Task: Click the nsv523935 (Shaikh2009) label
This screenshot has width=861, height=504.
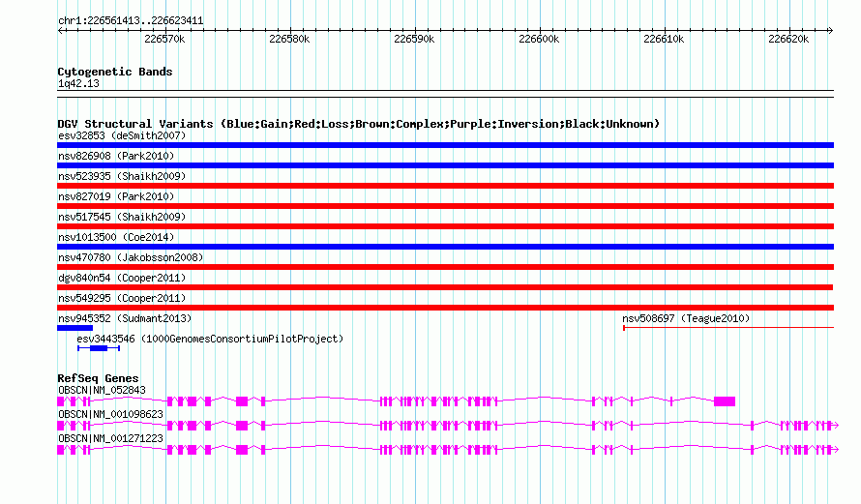Action: tap(122, 176)
